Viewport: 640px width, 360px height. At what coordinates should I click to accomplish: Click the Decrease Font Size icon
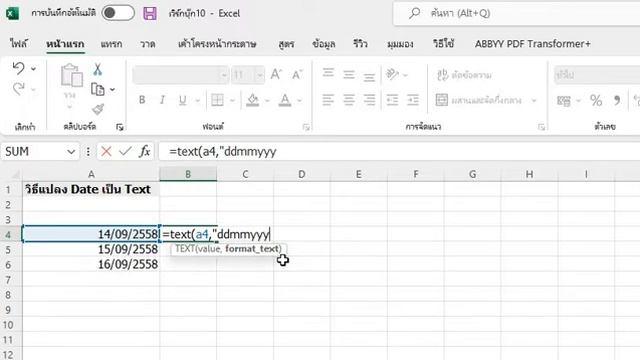(x=297, y=74)
